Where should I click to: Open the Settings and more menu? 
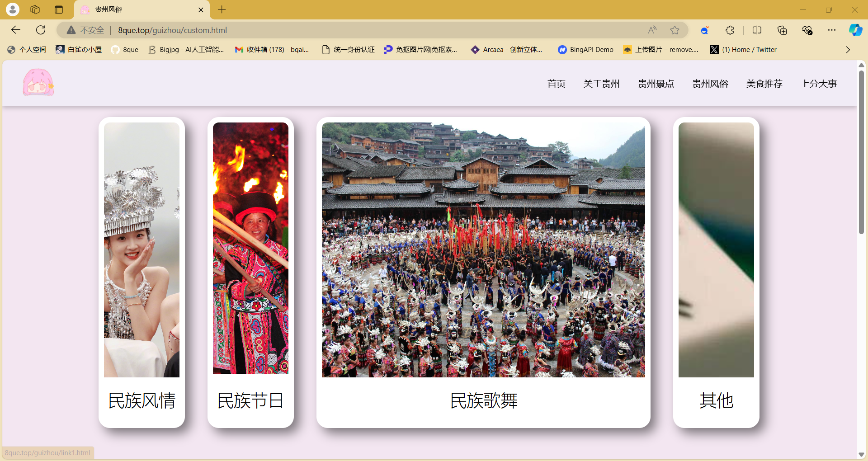(832, 30)
